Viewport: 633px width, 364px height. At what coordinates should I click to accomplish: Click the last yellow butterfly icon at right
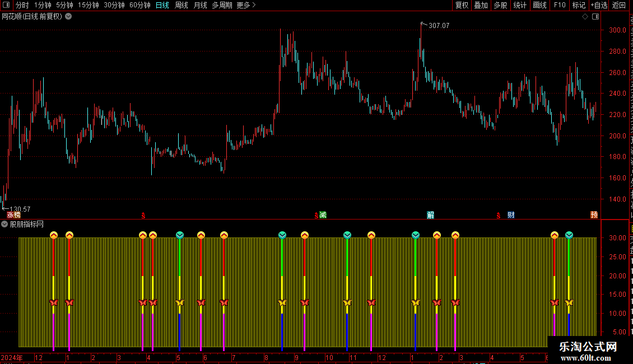click(569, 302)
